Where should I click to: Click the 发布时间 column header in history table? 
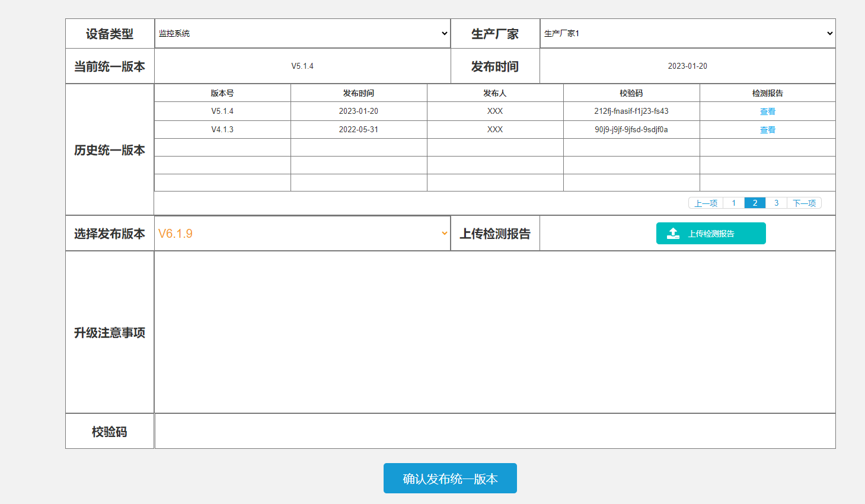[x=359, y=93]
